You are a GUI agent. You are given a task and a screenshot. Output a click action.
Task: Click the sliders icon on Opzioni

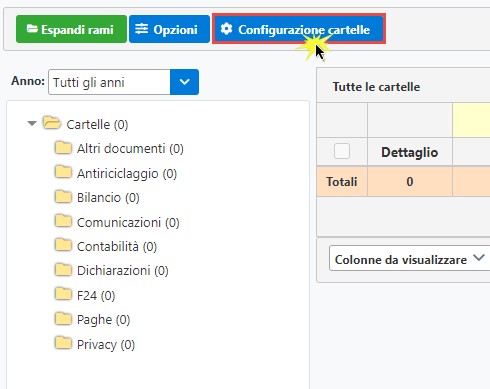click(x=141, y=29)
